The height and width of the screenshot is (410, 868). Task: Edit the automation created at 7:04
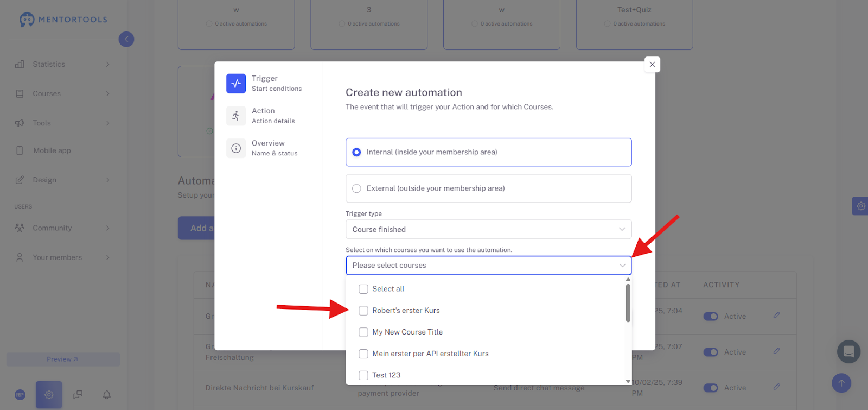(777, 315)
